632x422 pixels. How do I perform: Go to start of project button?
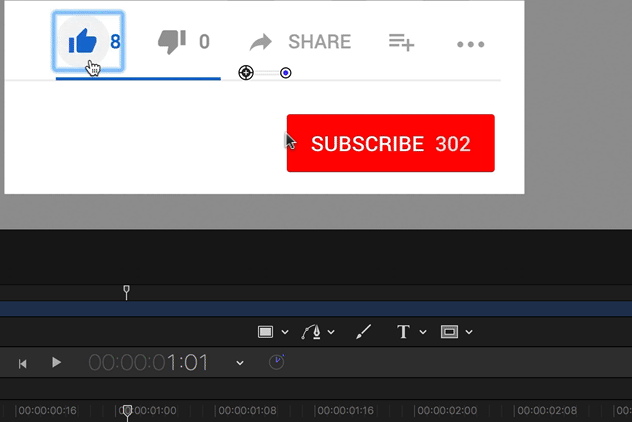(x=23, y=364)
